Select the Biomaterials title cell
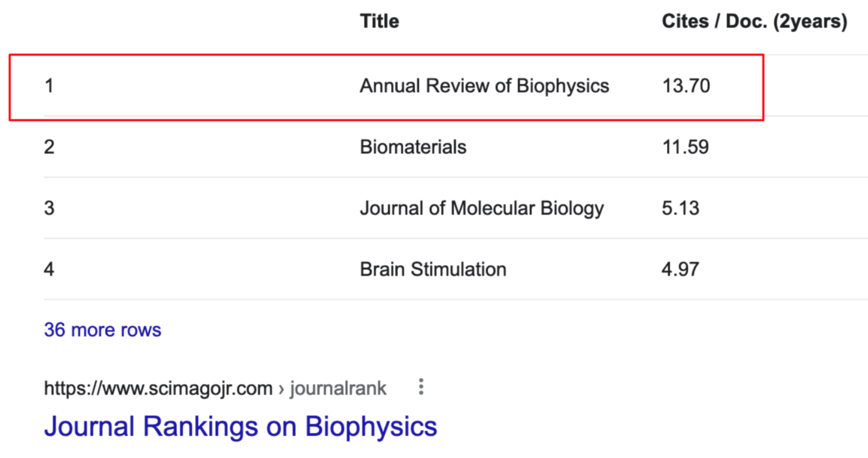The width and height of the screenshot is (868, 458). 413,147
